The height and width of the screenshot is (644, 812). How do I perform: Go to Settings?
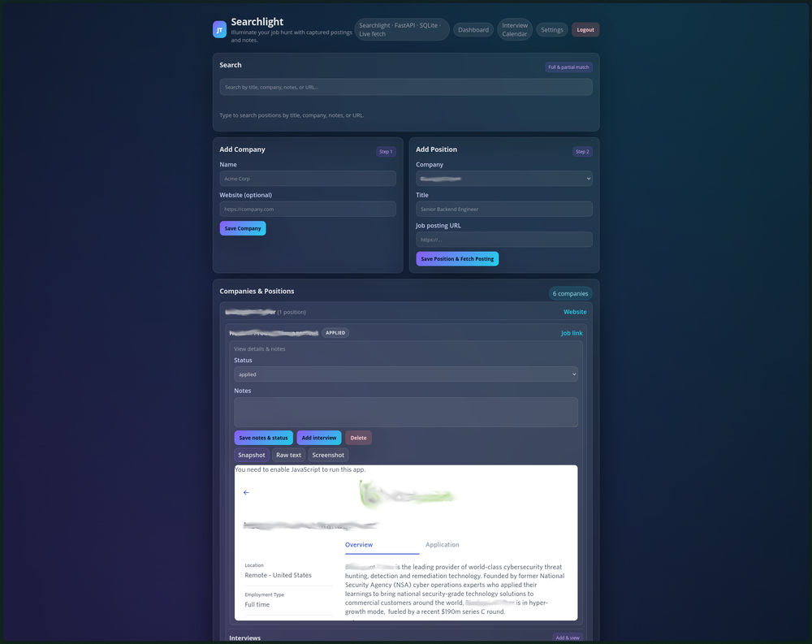click(551, 30)
